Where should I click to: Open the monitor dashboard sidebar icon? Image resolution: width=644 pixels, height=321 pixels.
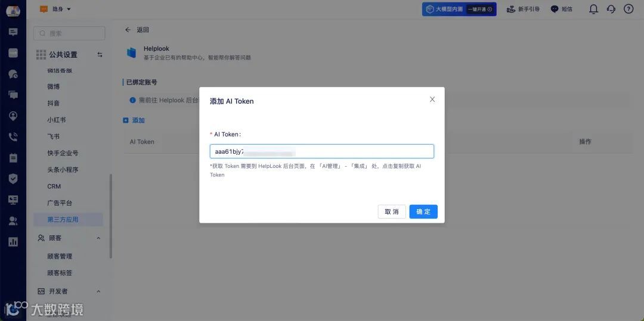click(13, 200)
